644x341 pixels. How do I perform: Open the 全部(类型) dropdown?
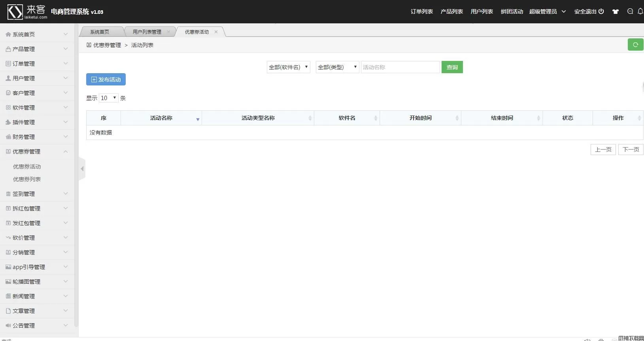(x=337, y=67)
